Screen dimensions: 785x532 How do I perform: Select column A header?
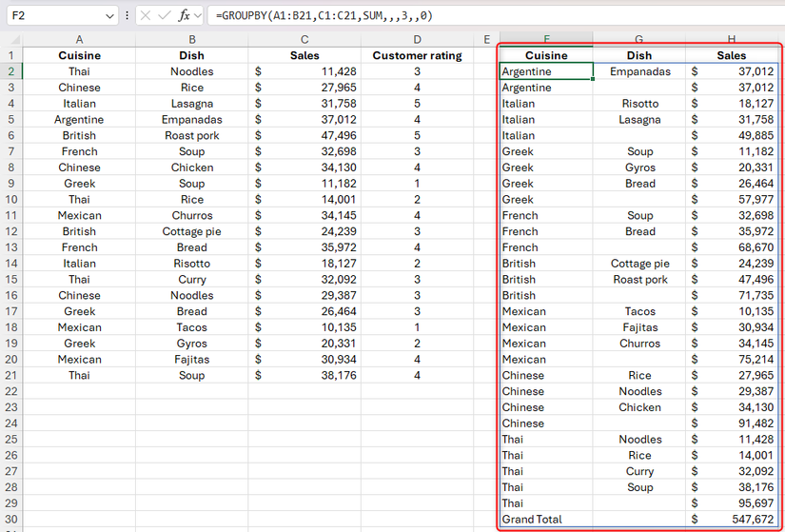tap(79, 40)
